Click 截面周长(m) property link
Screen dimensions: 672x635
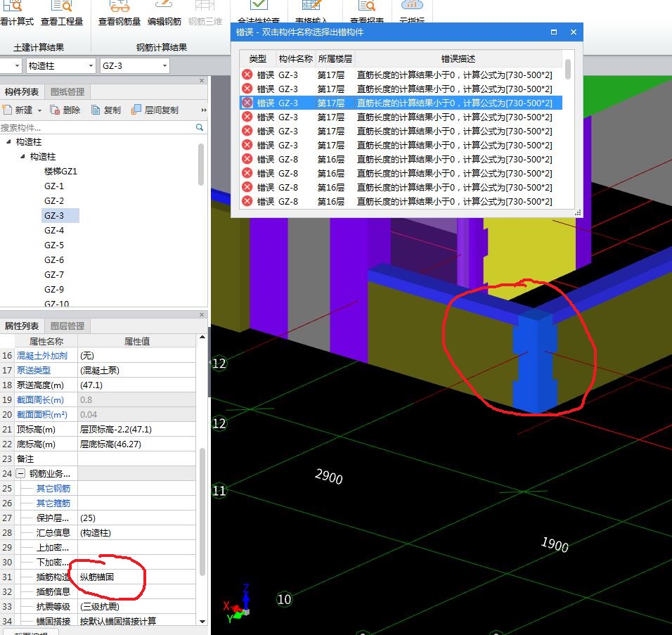point(40,399)
